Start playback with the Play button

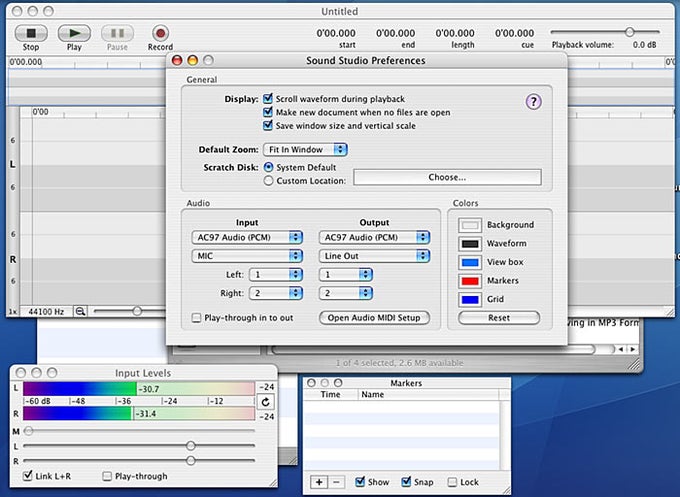point(74,33)
